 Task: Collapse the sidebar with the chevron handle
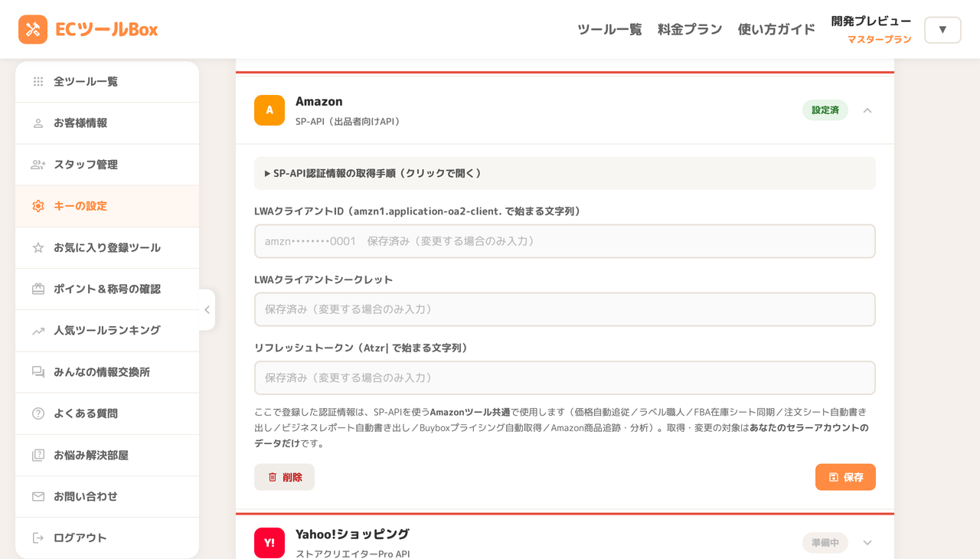tap(207, 309)
